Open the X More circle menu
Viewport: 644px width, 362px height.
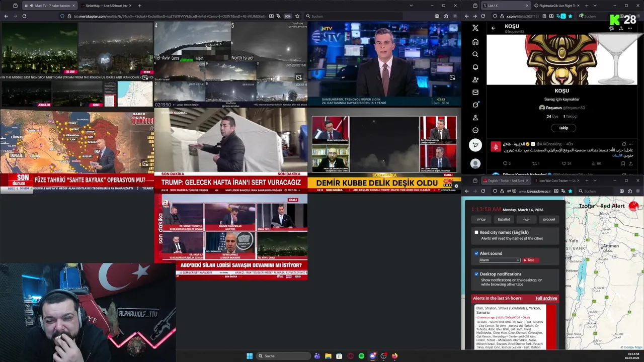point(475,130)
